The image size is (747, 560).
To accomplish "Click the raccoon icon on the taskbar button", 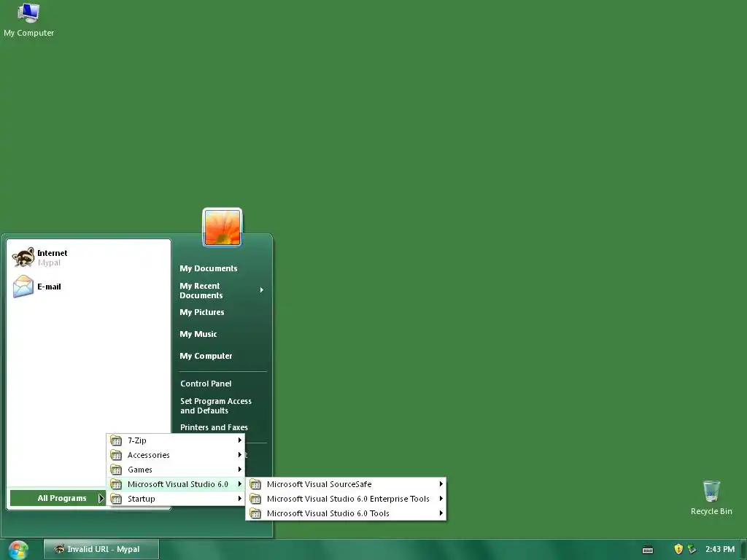I will point(59,549).
